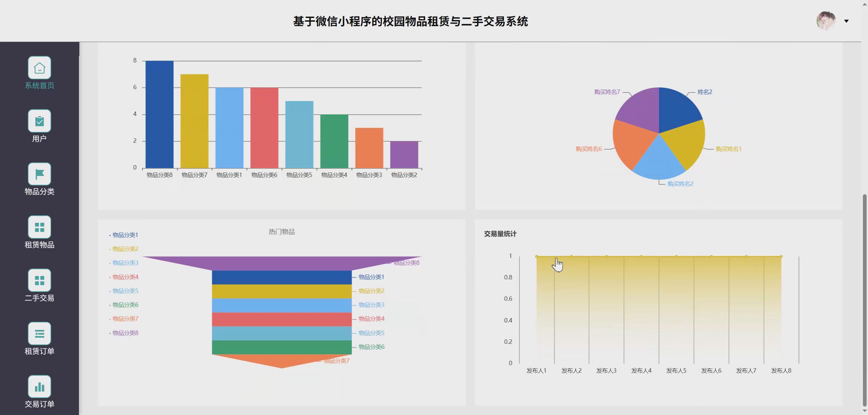Select the 交易订单 bar-chart icon
The image size is (868, 415).
click(x=39, y=386)
